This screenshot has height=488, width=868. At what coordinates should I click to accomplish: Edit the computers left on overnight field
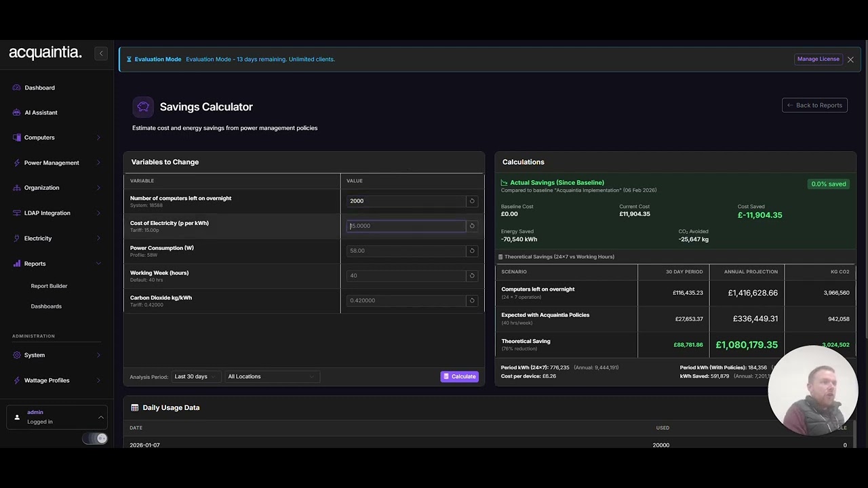pyautogui.click(x=406, y=201)
